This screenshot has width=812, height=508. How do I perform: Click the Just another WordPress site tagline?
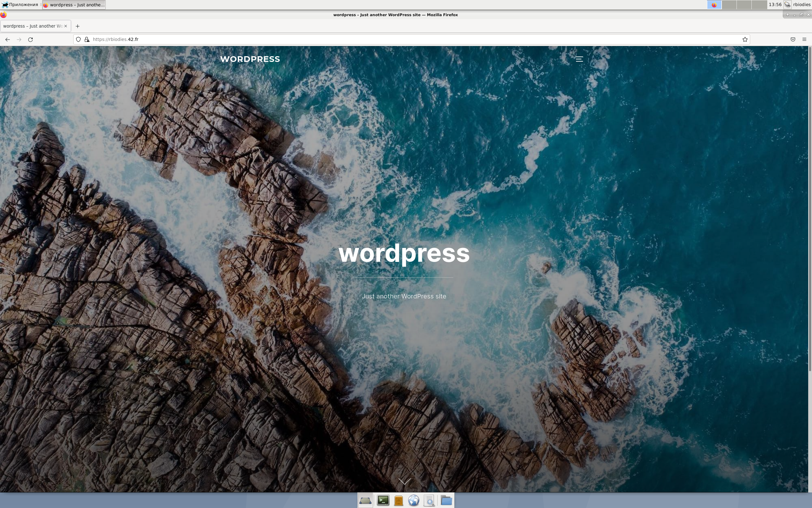pos(404,296)
